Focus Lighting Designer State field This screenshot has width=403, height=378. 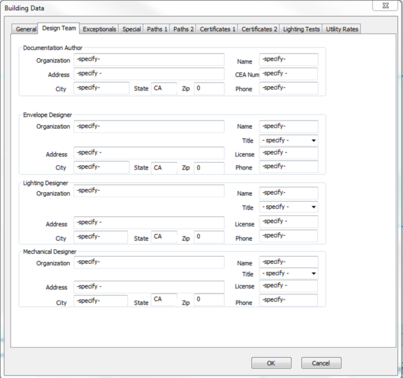point(164,237)
